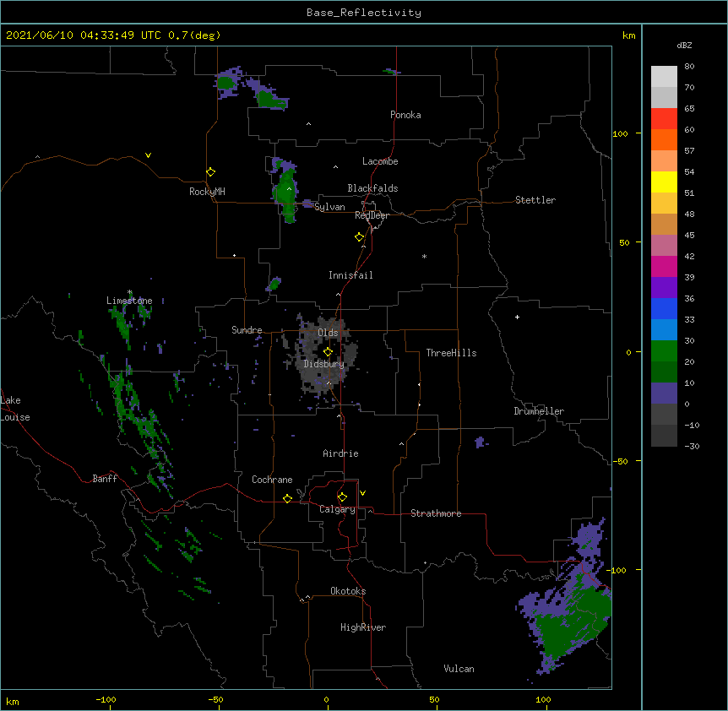Image resolution: width=728 pixels, height=711 pixels.
Task: Click the Strathmore label
Action: [436, 513]
